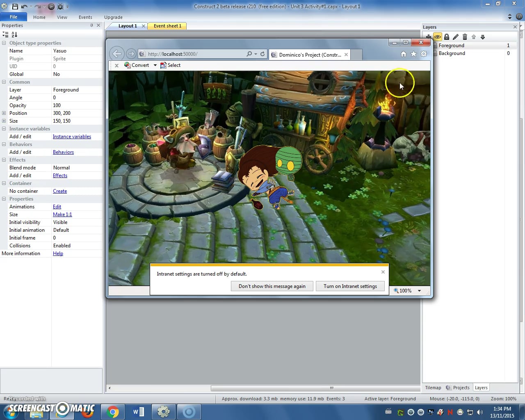This screenshot has width=525, height=420.
Task: Open the File menu
Action: 14,17
